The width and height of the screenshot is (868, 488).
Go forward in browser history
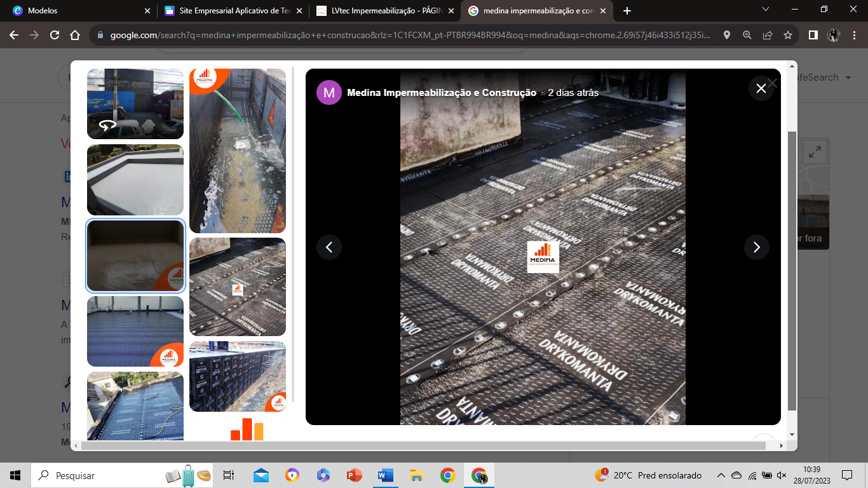(34, 35)
